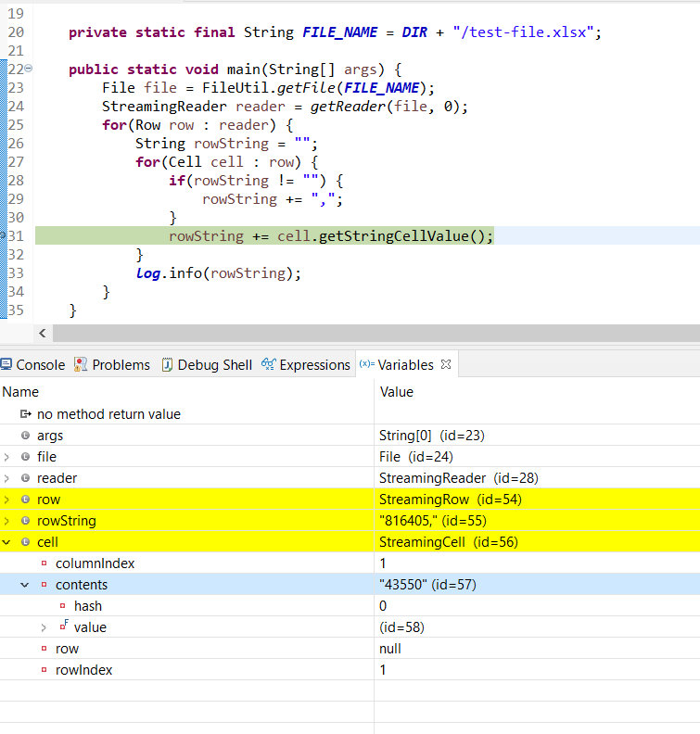Click line number 31 in the gutter
Viewport: 700px width, 734px height.
pyautogui.click(x=16, y=236)
